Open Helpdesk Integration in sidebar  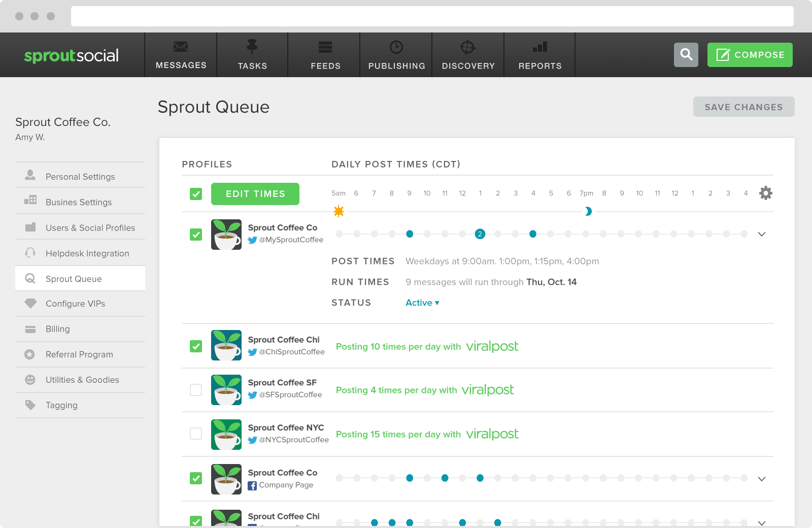(80, 252)
